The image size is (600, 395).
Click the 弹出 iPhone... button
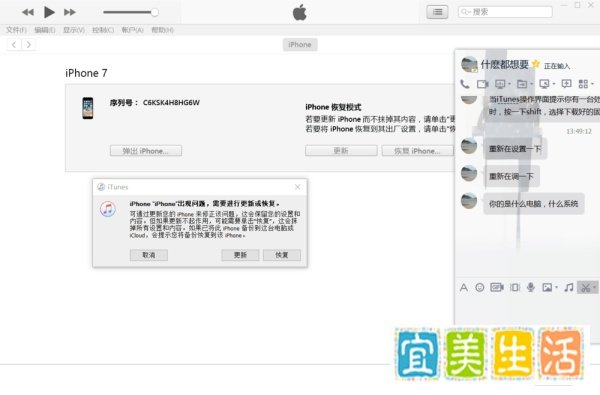tap(146, 151)
